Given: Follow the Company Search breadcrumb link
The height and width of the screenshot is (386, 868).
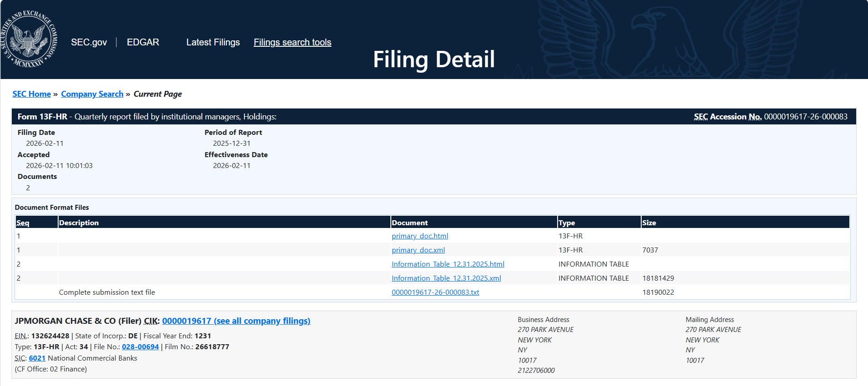Looking at the screenshot, I should coord(92,94).
